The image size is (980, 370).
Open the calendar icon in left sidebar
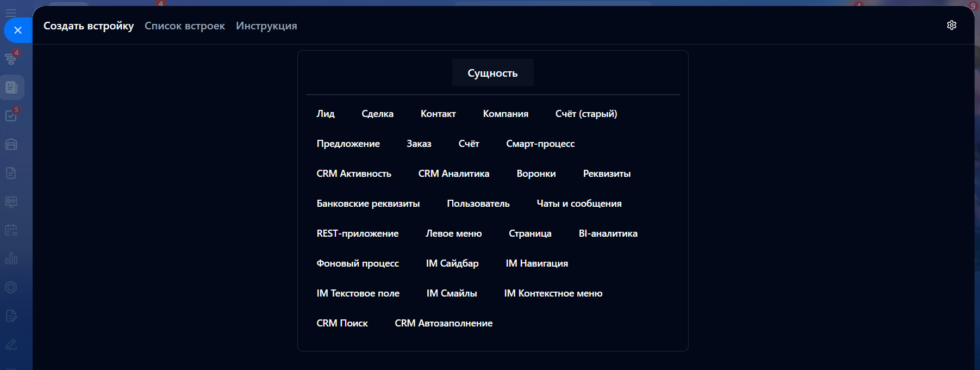point(11,230)
